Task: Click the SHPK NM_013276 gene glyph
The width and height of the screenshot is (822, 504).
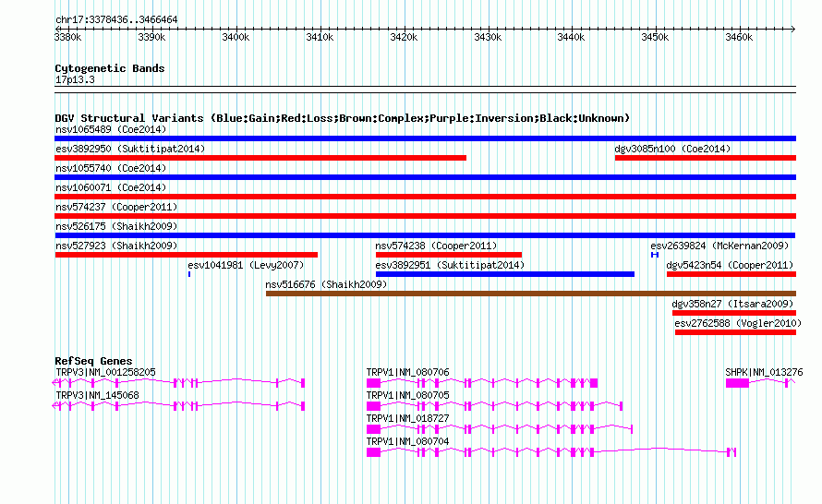Action: coord(761,383)
